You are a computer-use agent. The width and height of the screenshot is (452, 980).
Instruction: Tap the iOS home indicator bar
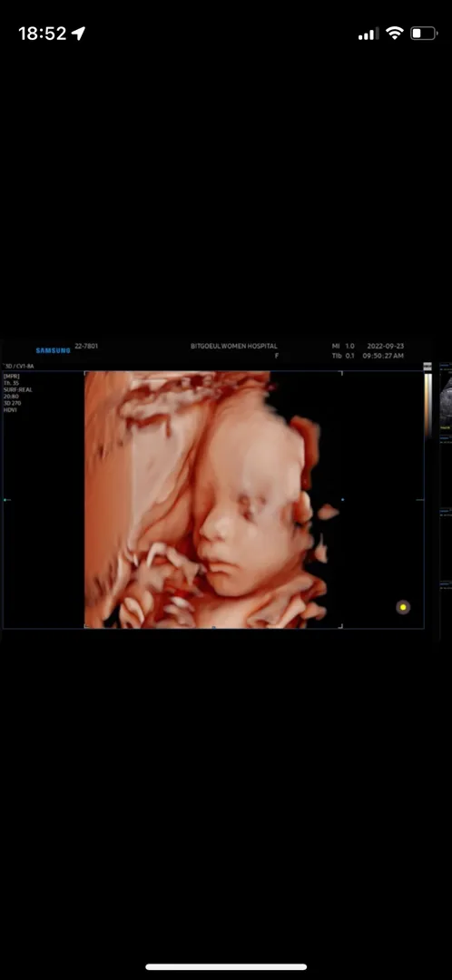[226, 967]
